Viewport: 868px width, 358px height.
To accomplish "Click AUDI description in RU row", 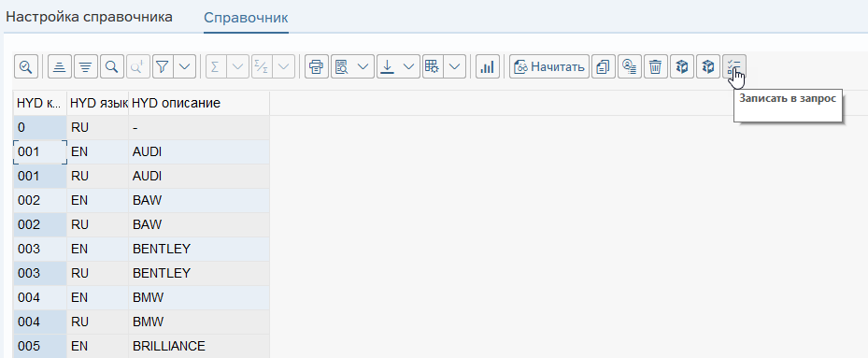I will (x=199, y=177).
